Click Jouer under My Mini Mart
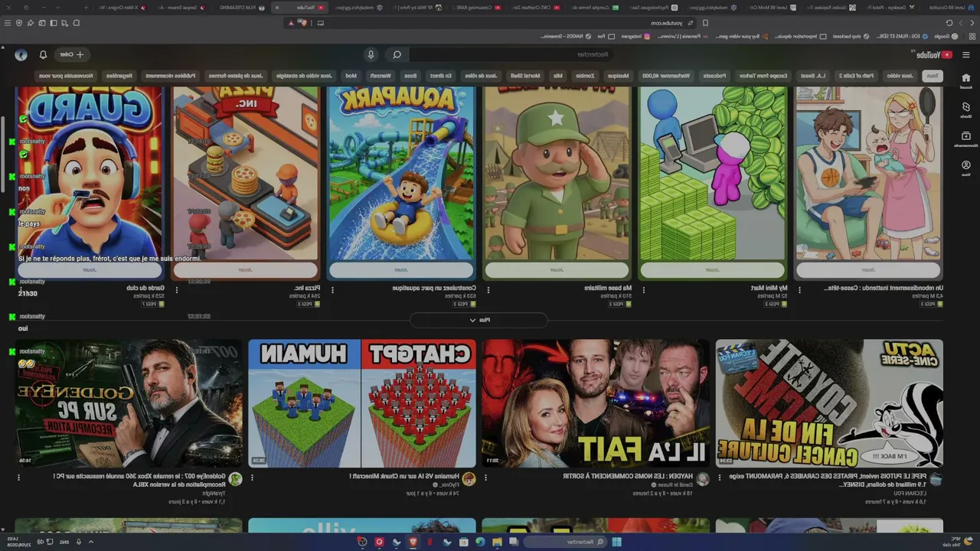Screen dimensions: 980x551 [x=712, y=270]
